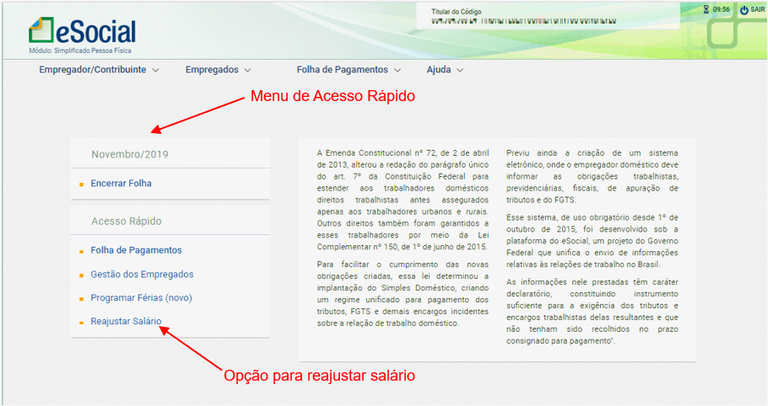Click the paragraph starting Previu ainda

(x=592, y=176)
